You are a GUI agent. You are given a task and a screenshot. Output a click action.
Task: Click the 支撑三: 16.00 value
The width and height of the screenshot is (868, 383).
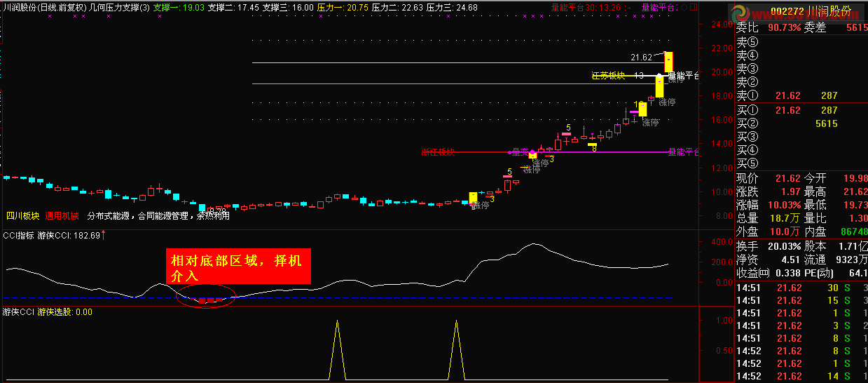click(x=288, y=7)
